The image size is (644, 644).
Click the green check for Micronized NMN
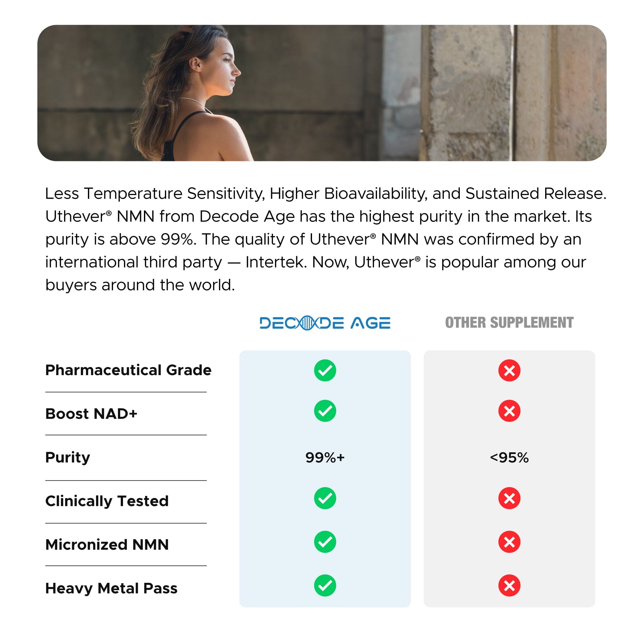[x=325, y=542]
